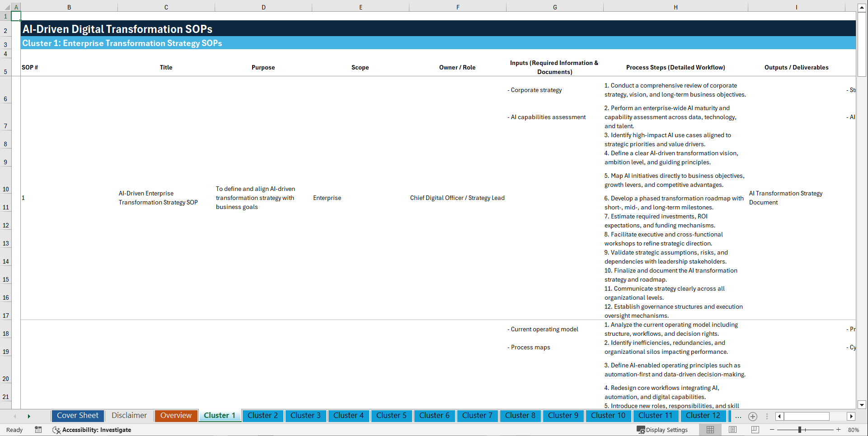This screenshot has width=868, height=436.
Task: Click the previous sheet navigation arrow
Action: pos(15,416)
